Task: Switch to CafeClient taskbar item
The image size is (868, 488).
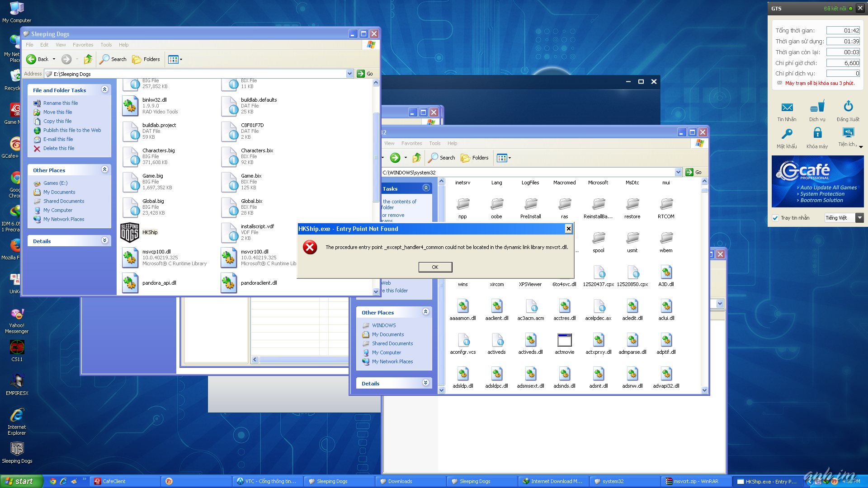Action: [x=125, y=481]
